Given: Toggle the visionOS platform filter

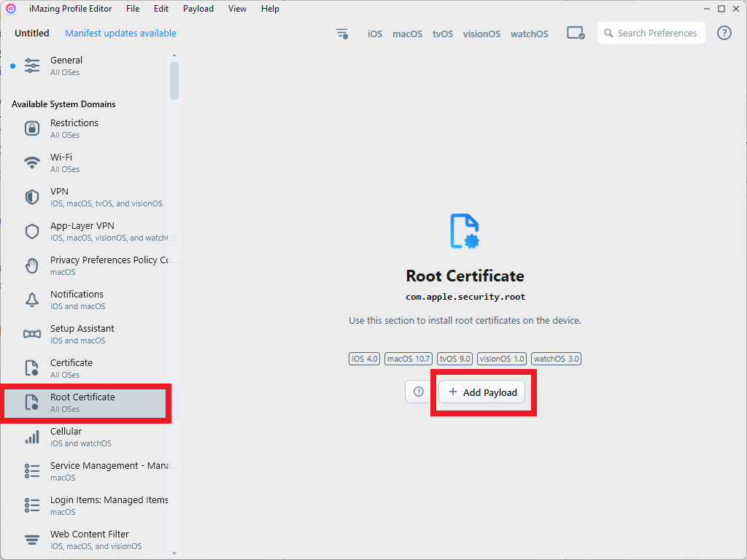Looking at the screenshot, I should point(481,34).
